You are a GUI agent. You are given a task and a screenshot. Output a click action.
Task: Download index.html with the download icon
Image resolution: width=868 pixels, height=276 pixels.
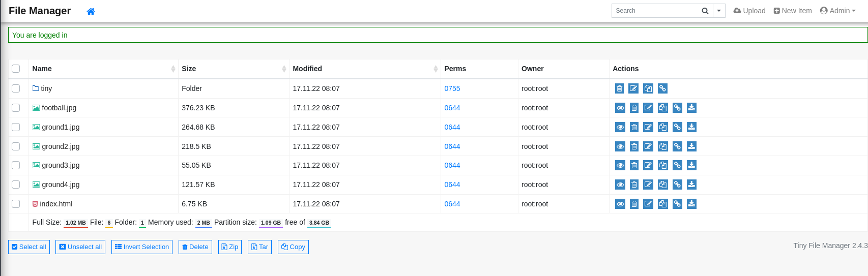coord(691,204)
